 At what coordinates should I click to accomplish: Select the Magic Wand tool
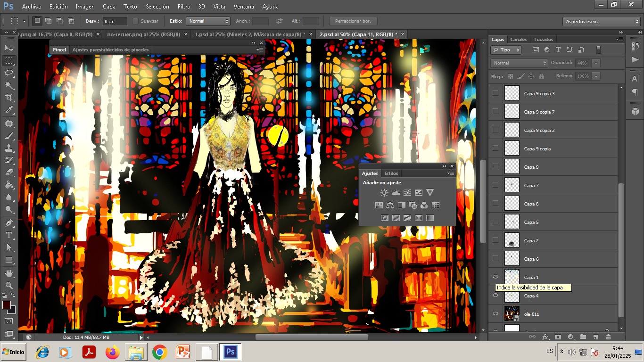(x=9, y=85)
